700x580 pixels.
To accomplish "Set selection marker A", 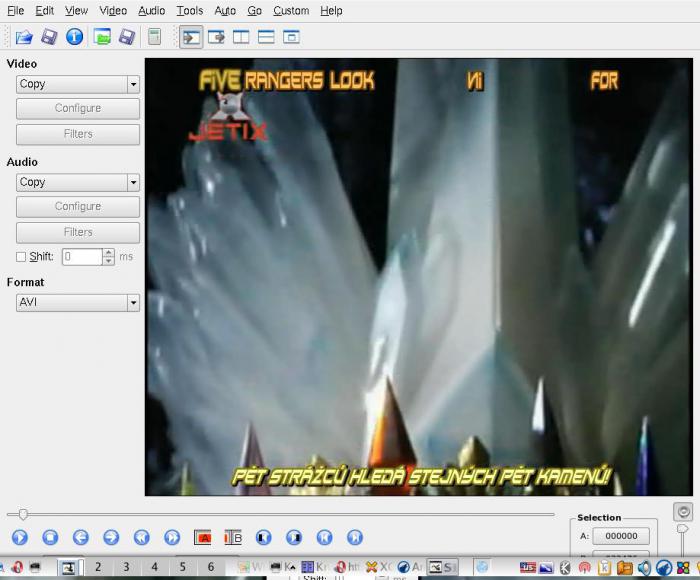I will [x=203, y=537].
